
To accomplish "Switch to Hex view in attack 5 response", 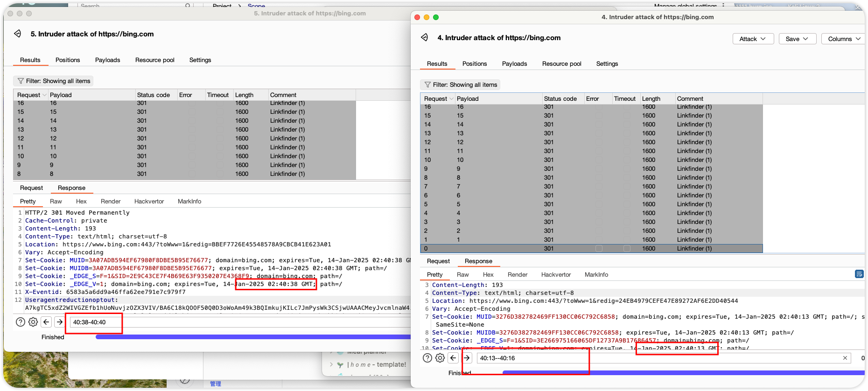I will click(x=82, y=202).
